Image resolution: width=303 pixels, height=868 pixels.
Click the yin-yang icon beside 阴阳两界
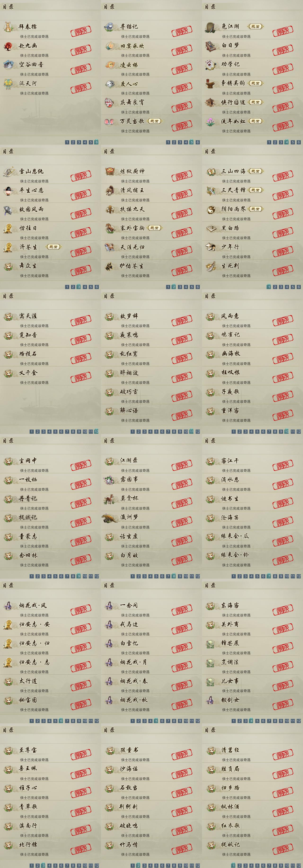tap(211, 209)
